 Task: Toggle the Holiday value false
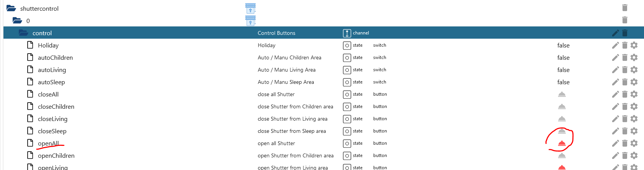[x=563, y=46]
